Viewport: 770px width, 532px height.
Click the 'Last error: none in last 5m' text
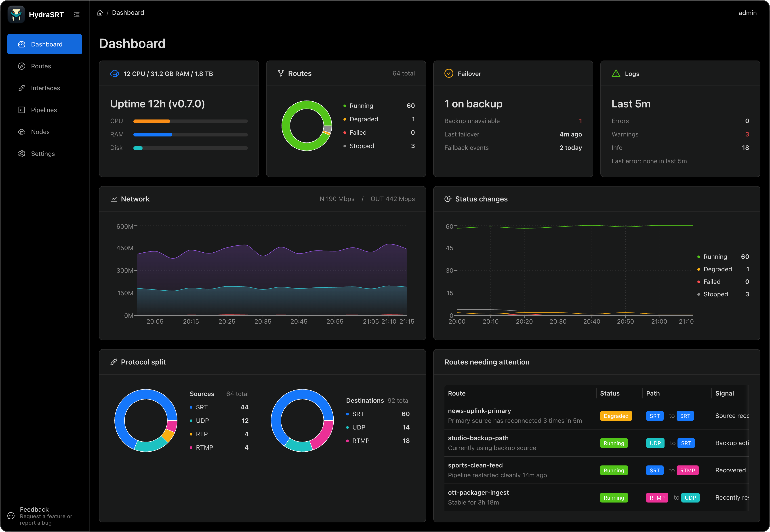click(x=649, y=161)
